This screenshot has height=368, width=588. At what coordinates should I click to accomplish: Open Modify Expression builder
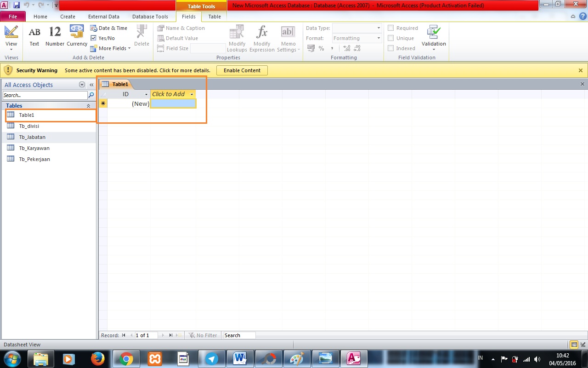[261, 38]
